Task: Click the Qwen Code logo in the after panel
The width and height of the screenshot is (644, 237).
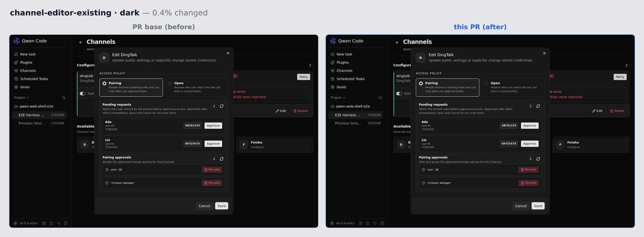Action: point(333,41)
